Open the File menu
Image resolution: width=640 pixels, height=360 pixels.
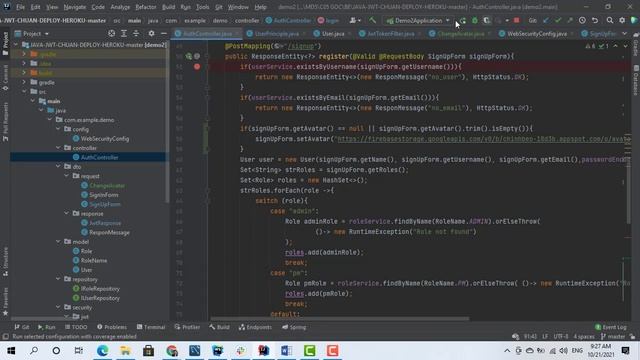pos(20,7)
